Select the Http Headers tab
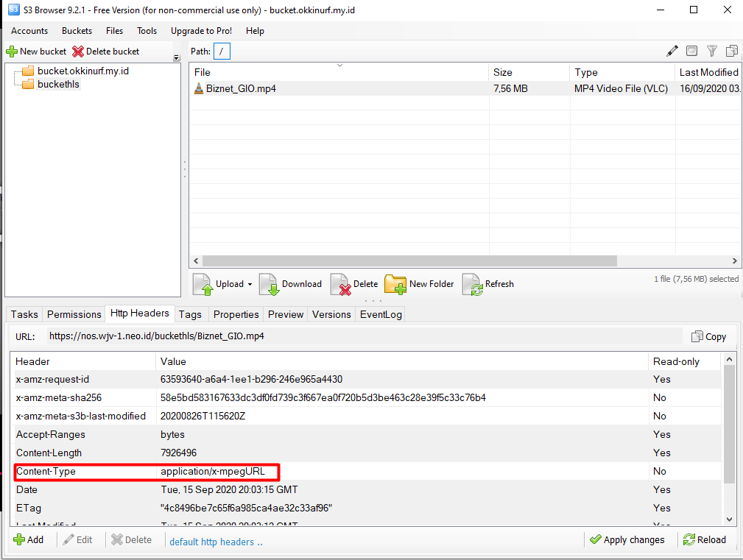743x560 pixels. [140, 313]
